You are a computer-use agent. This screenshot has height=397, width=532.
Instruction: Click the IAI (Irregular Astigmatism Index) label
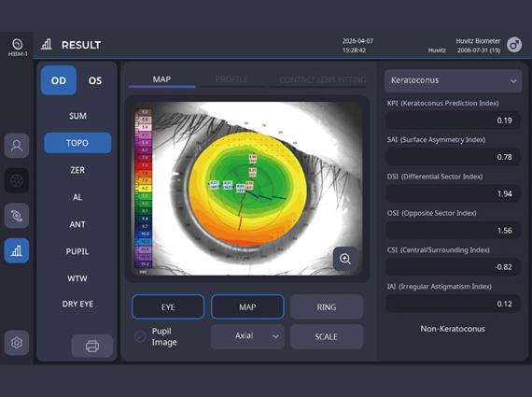tap(440, 287)
